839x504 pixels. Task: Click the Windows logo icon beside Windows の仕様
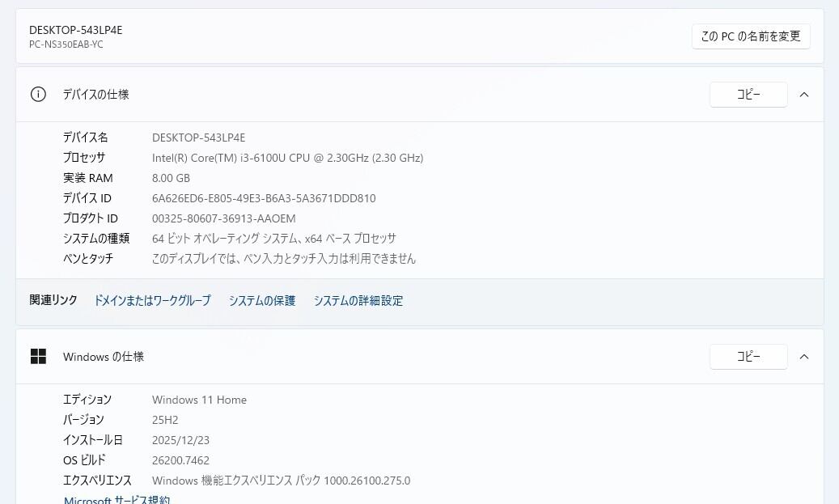[x=38, y=356]
